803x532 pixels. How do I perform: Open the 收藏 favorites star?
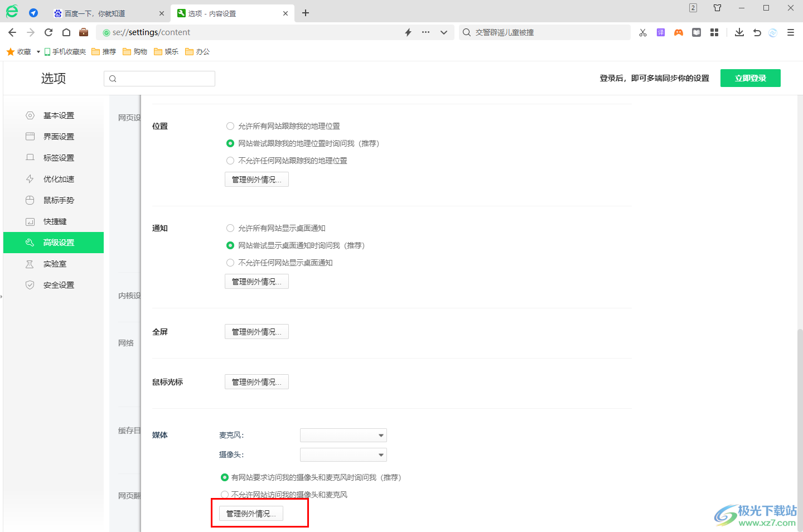(x=18, y=51)
